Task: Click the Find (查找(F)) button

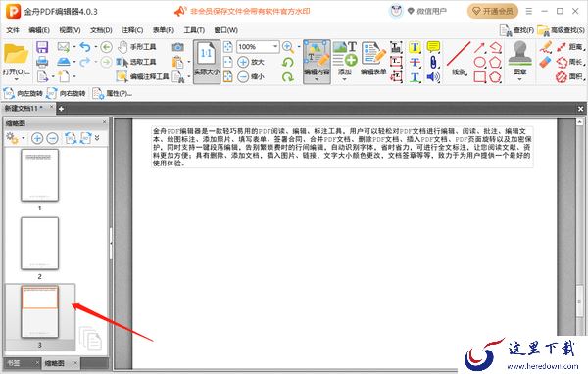Action: pyautogui.click(x=516, y=30)
